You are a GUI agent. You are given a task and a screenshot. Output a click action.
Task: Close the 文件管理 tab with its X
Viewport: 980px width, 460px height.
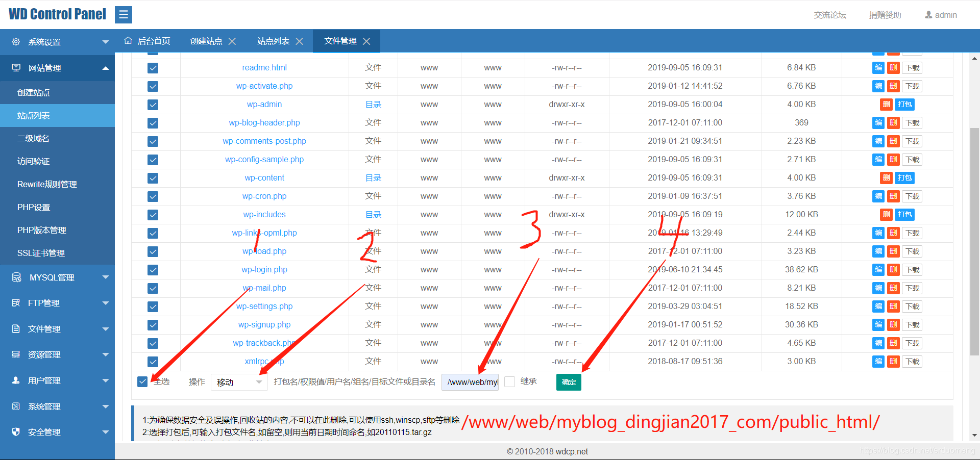[x=366, y=41]
